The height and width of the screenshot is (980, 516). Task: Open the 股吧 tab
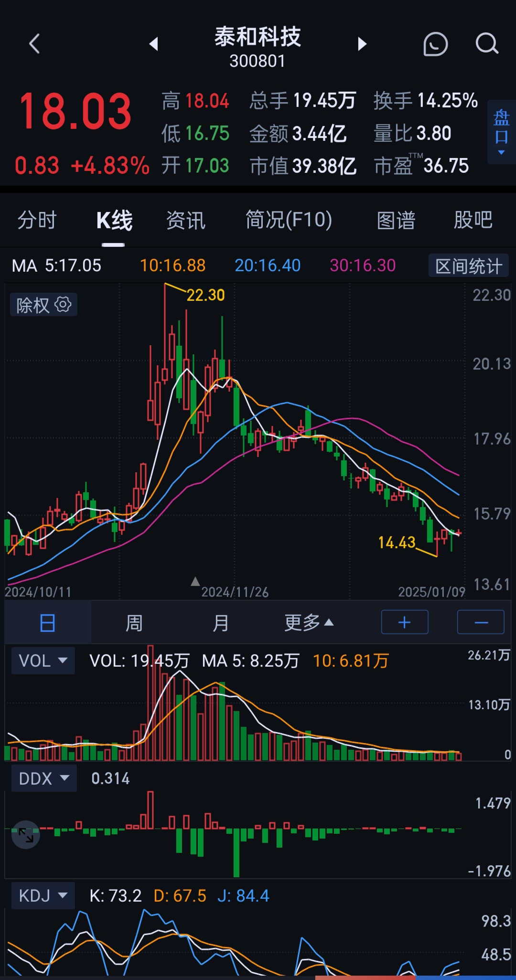coord(473,220)
